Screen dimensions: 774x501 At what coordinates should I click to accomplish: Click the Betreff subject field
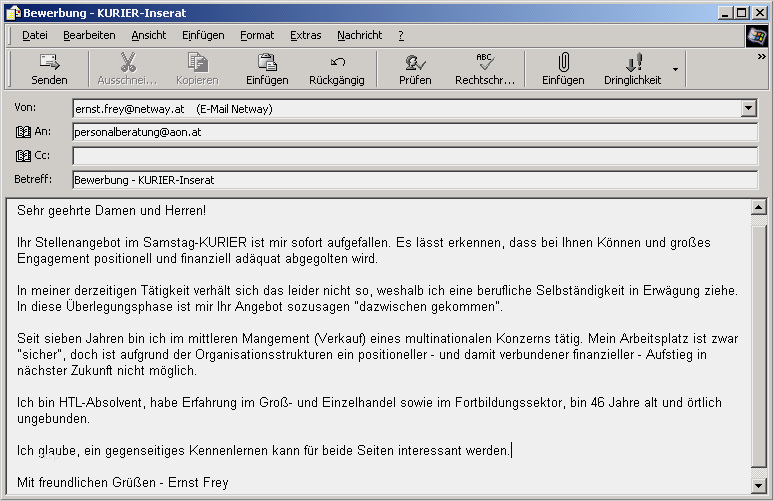point(414,180)
